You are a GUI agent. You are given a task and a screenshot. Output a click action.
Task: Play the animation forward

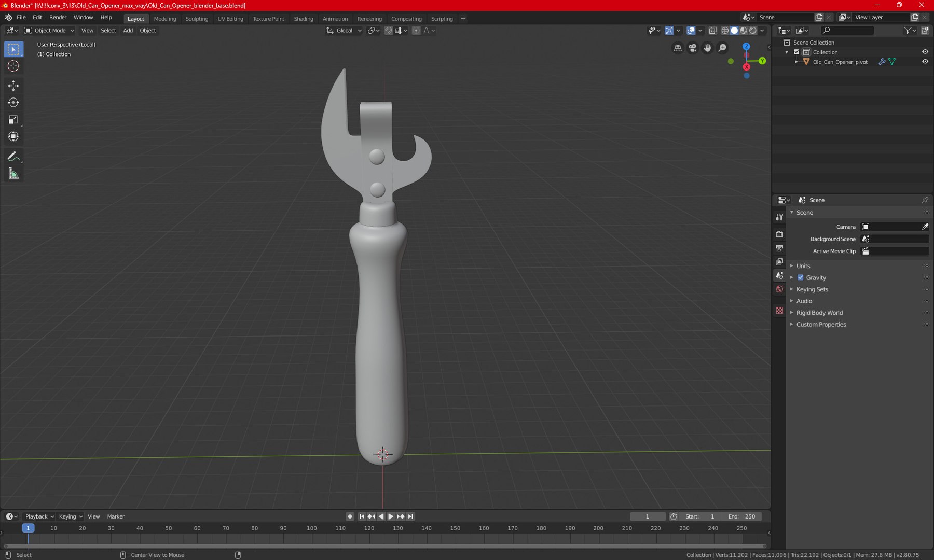pos(391,516)
